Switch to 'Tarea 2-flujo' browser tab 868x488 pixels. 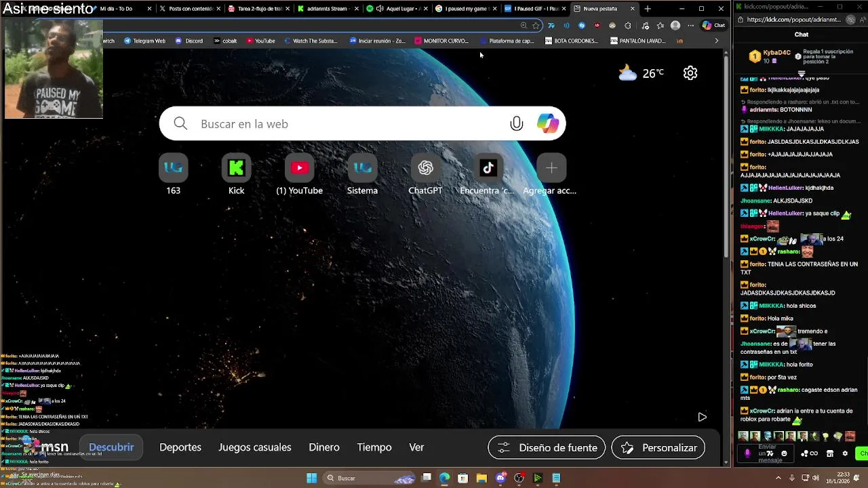[x=258, y=9]
